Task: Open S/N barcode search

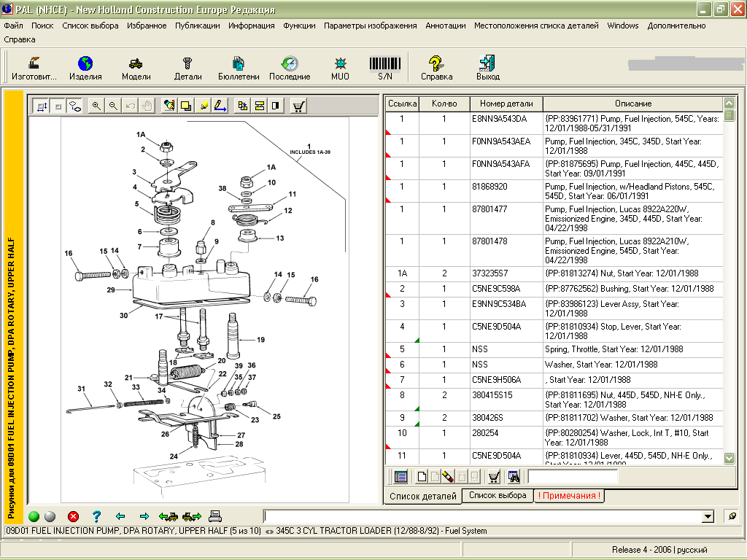Action: click(x=385, y=68)
